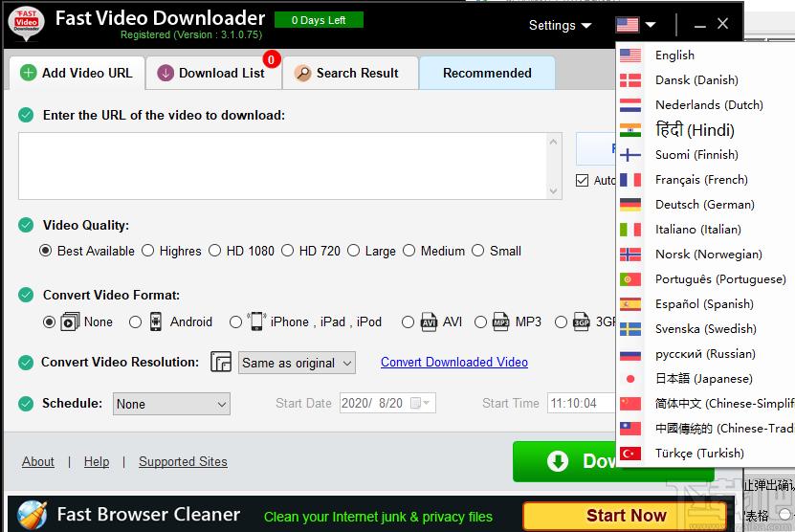
Task: Choose русский (Russian) language
Action: (x=706, y=353)
